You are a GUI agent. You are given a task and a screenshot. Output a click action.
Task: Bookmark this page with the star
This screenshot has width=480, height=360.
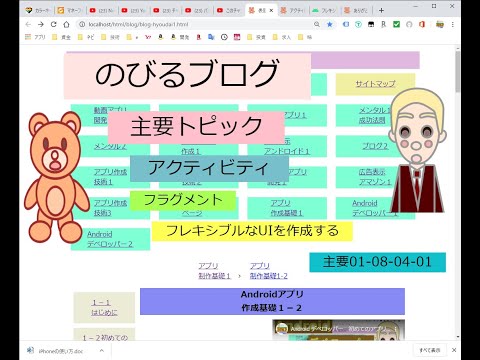point(330,24)
